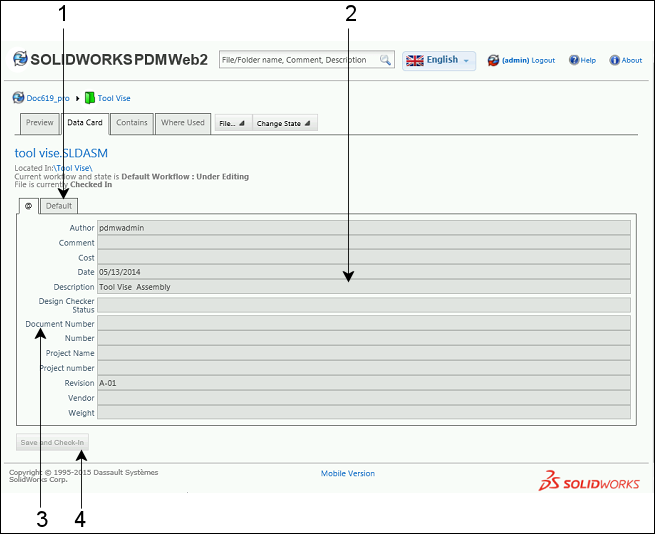Select the @ configuration tab

point(29,206)
